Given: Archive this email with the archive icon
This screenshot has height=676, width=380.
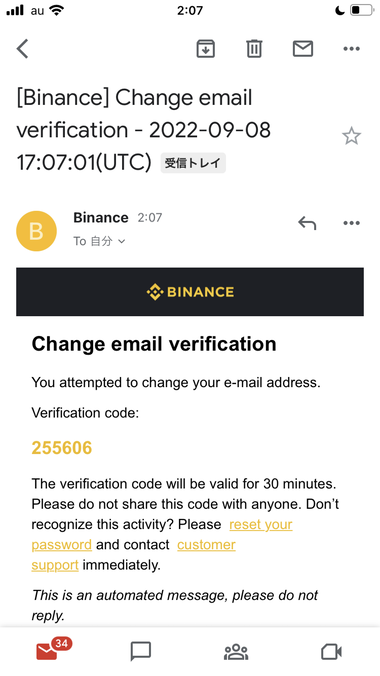Looking at the screenshot, I should coord(206,48).
